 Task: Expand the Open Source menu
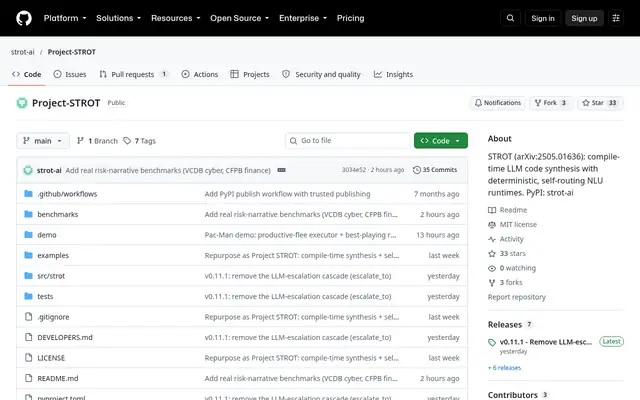240,18
